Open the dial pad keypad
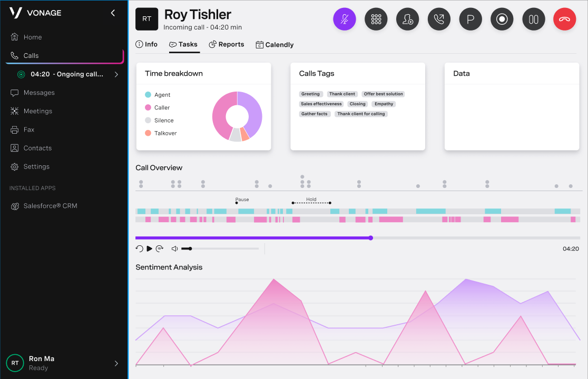The image size is (588, 379). pyautogui.click(x=376, y=19)
